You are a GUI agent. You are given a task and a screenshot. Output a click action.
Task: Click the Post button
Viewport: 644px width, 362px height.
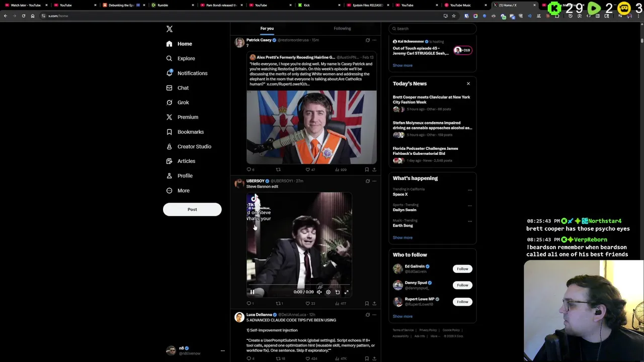[192, 210]
